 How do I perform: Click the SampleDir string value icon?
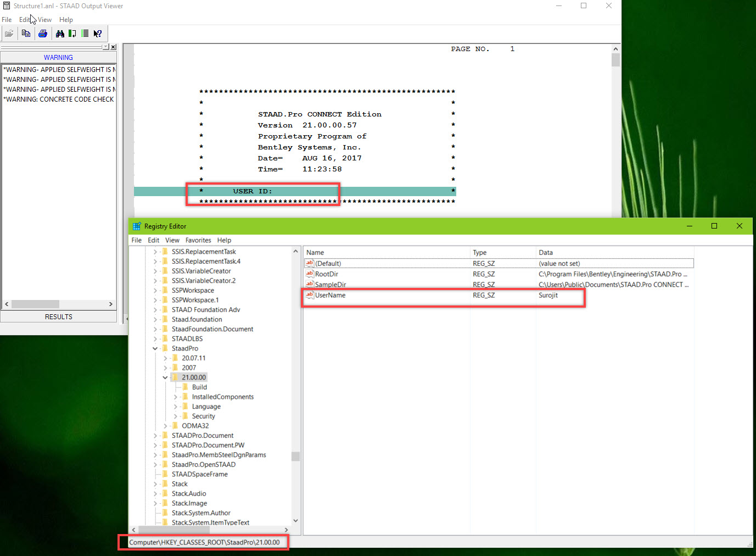click(x=310, y=284)
